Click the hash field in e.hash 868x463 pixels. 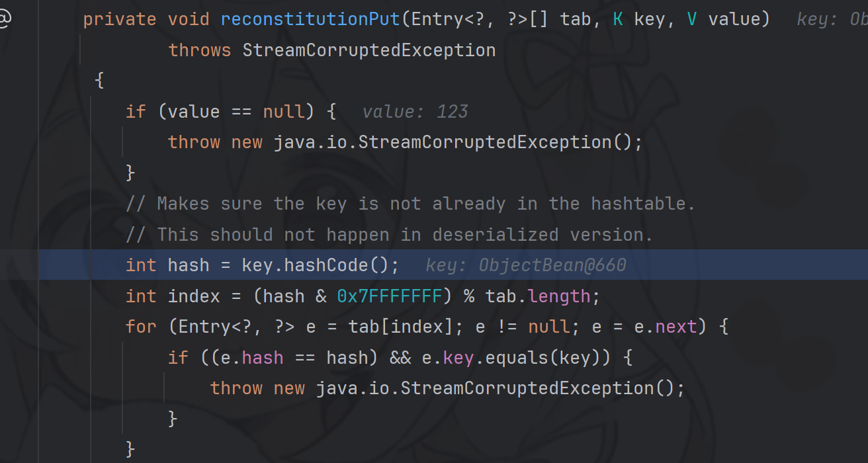click(263, 358)
